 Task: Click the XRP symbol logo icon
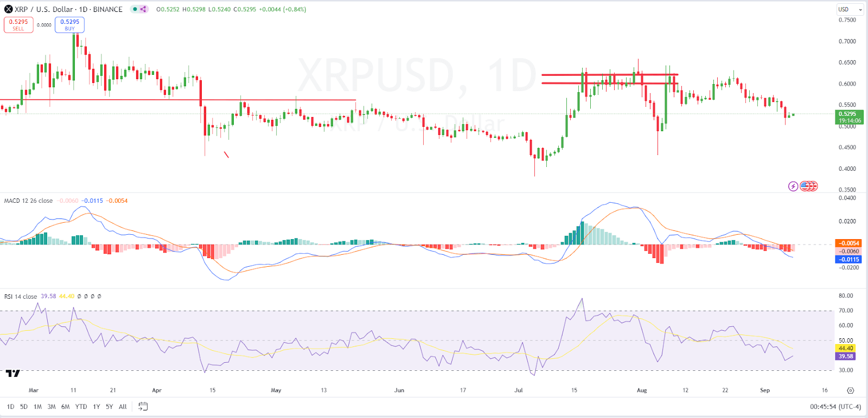9,9
